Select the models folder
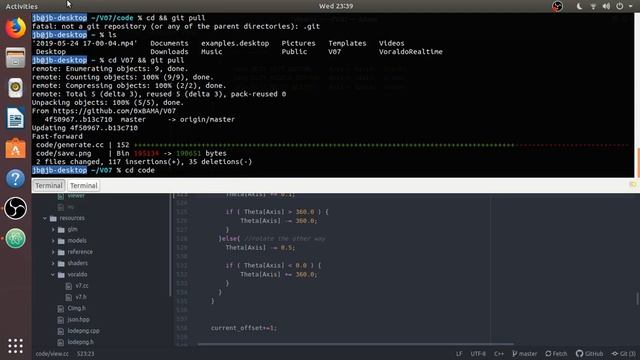Screen dimensions: 640x360 [x=77, y=241]
